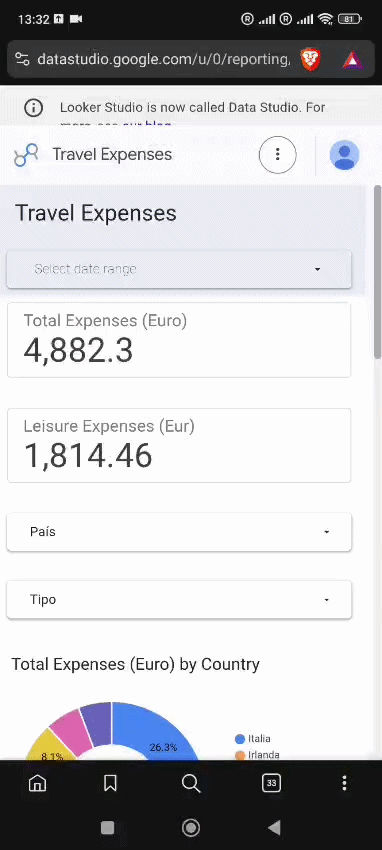Tap the Brave rewards triangle icon

352,60
